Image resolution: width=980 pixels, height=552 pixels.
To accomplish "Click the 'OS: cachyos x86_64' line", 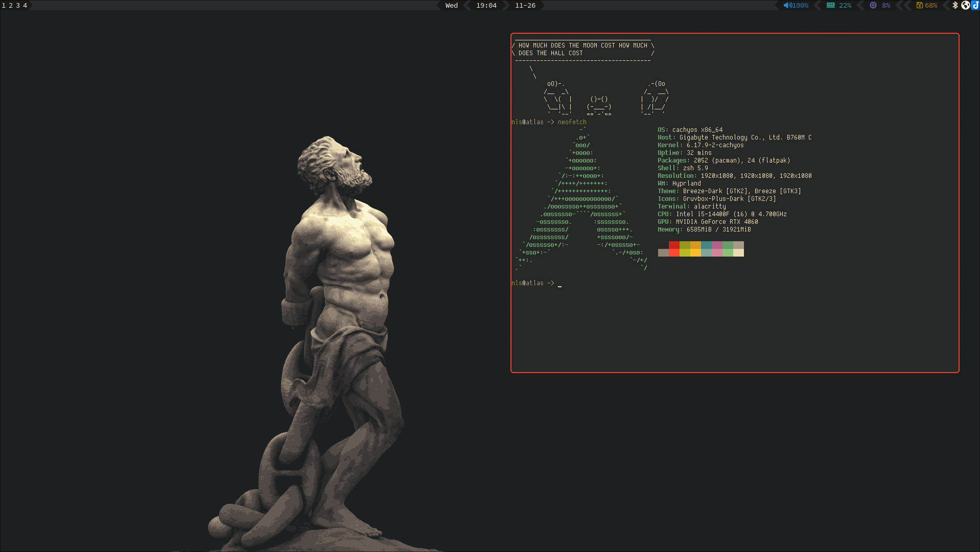I will click(x=690, y=130).
